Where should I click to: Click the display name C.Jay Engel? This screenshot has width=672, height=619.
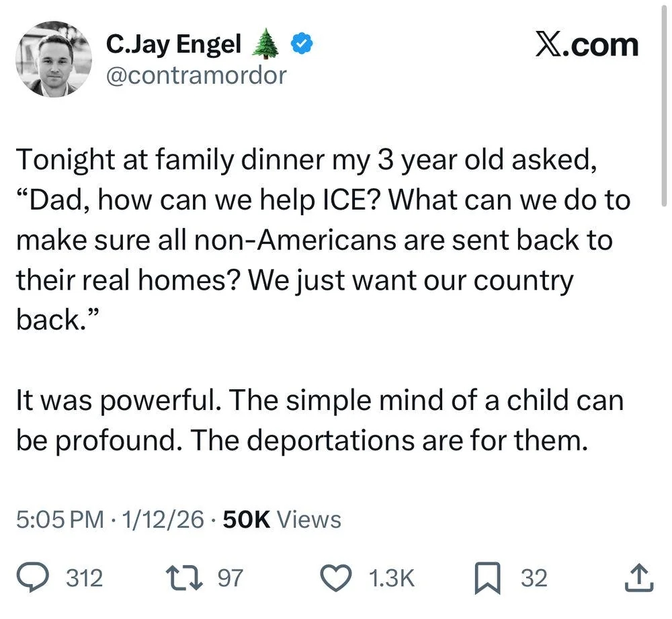174,43
